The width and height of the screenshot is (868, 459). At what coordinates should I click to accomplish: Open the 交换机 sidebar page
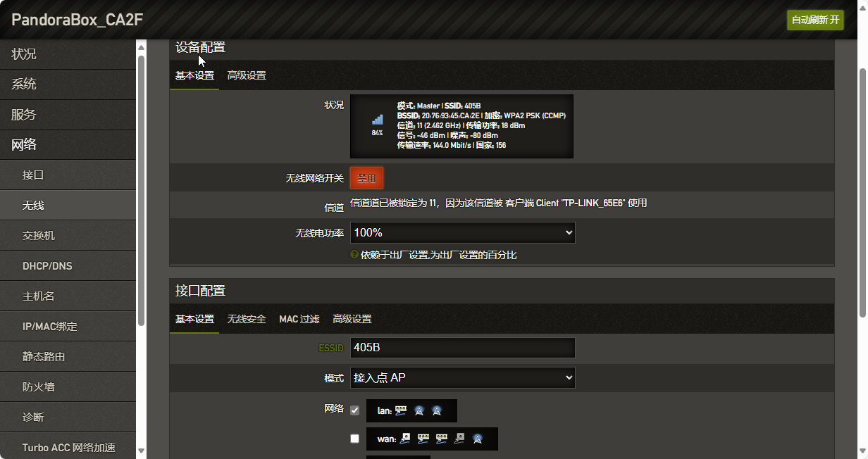pos(68,236)
